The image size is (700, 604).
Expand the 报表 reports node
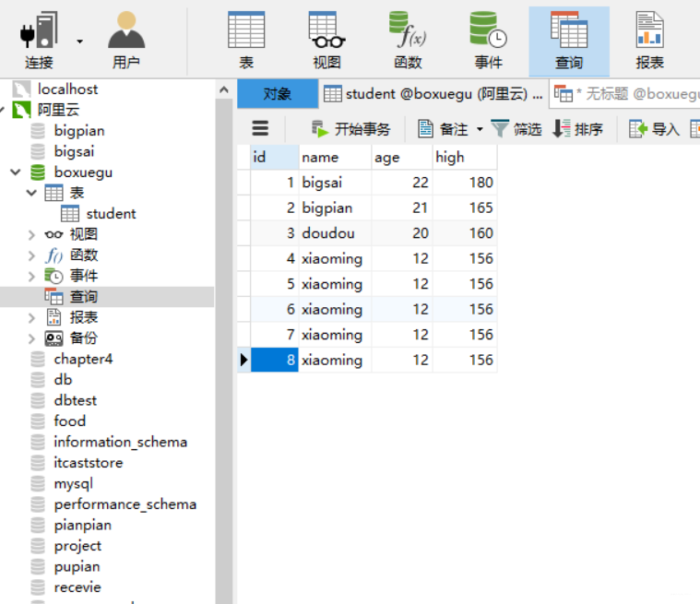pos(31,317)
